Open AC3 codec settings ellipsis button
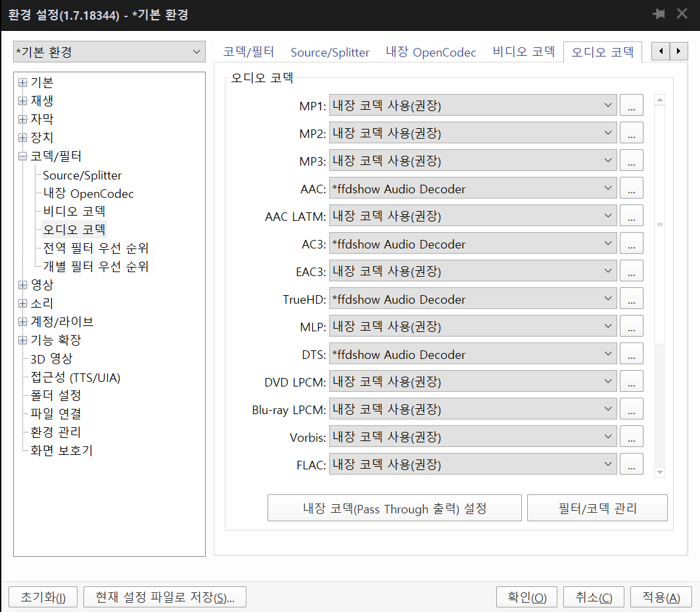 (632, 243)
